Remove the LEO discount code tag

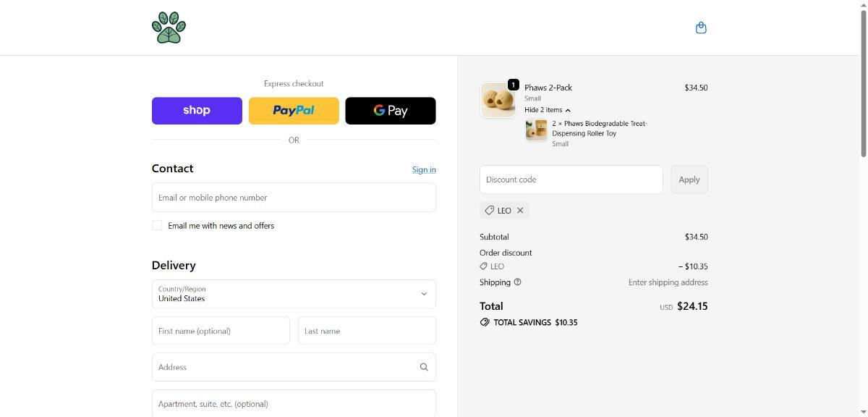(x=520, y=211)
